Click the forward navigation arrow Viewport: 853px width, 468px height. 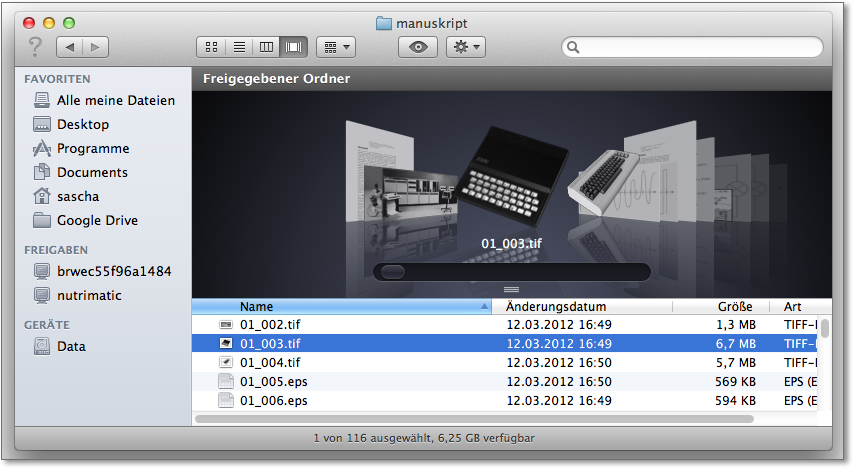click(x=96, y=46)
